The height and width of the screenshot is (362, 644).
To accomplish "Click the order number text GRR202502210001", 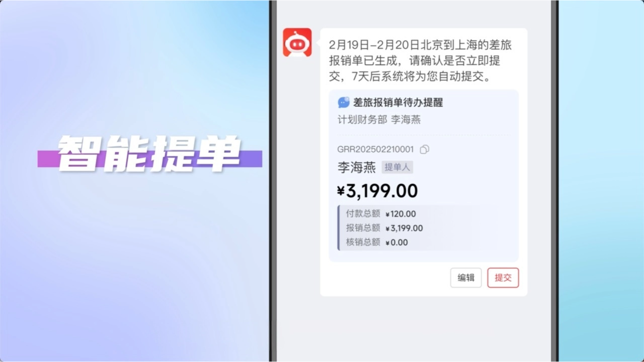I will (x=375, y=149).
